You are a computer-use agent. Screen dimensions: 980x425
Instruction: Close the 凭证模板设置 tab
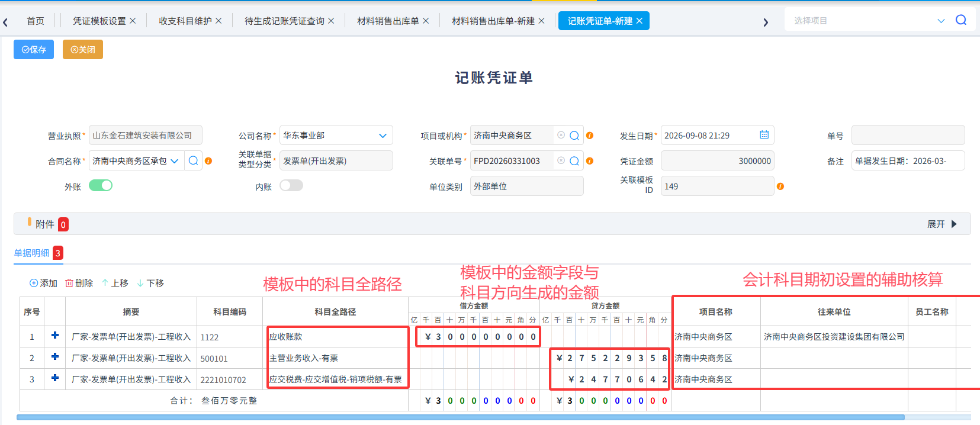click(133, 21)
